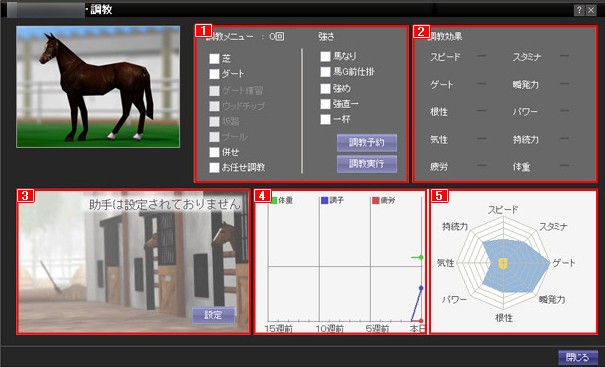Click 持続力 label in 調教効果 panel

[526, 139]
